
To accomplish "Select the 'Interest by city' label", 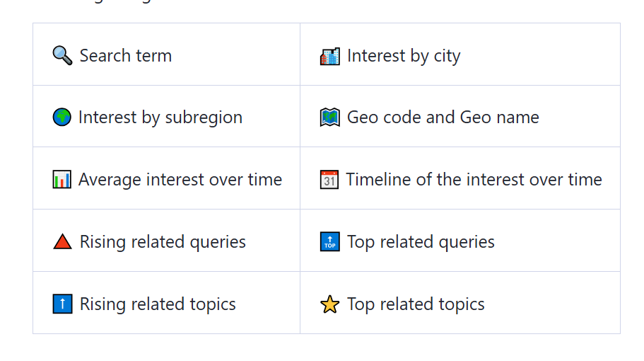I will click(404, 57).
